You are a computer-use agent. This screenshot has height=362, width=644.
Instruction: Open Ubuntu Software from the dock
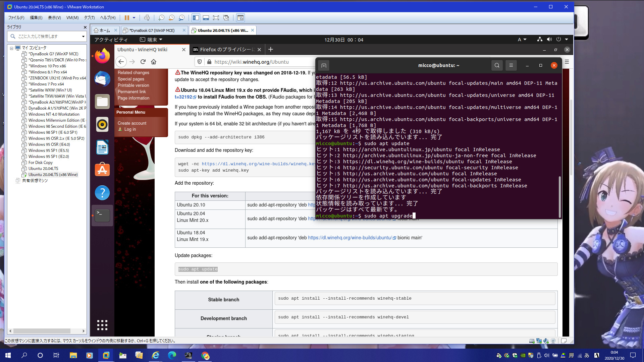(102, 170)
